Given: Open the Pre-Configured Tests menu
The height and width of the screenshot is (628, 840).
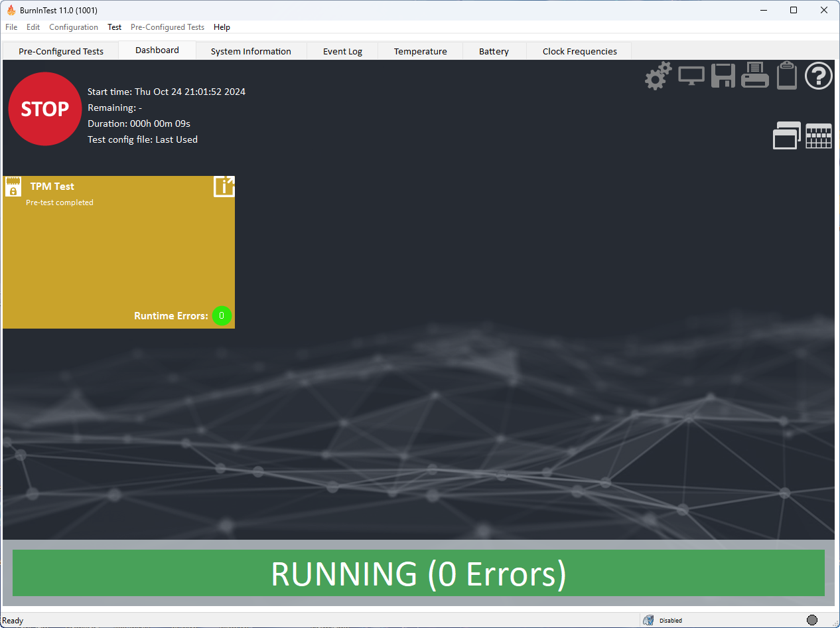Looking at the screenshot, I should pyautogui.click(x=167, y=27).
